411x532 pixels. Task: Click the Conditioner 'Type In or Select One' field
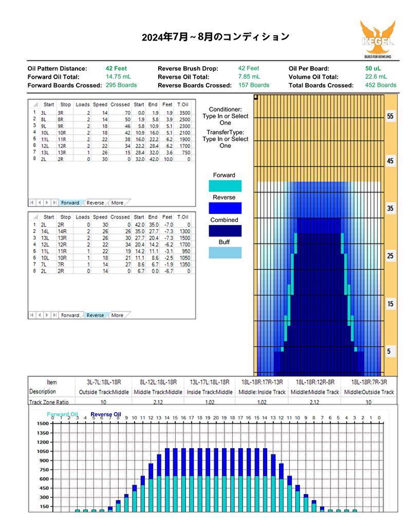click(226, 119)
